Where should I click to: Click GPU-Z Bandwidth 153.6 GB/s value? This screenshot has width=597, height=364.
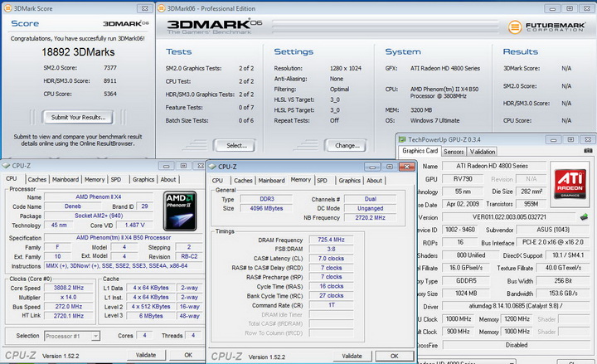coord(563,294)
